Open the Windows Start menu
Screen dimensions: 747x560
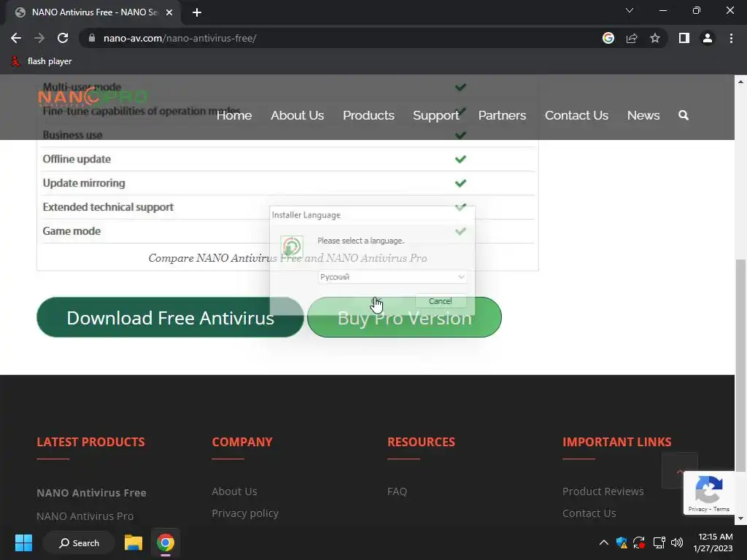(23, 542)
